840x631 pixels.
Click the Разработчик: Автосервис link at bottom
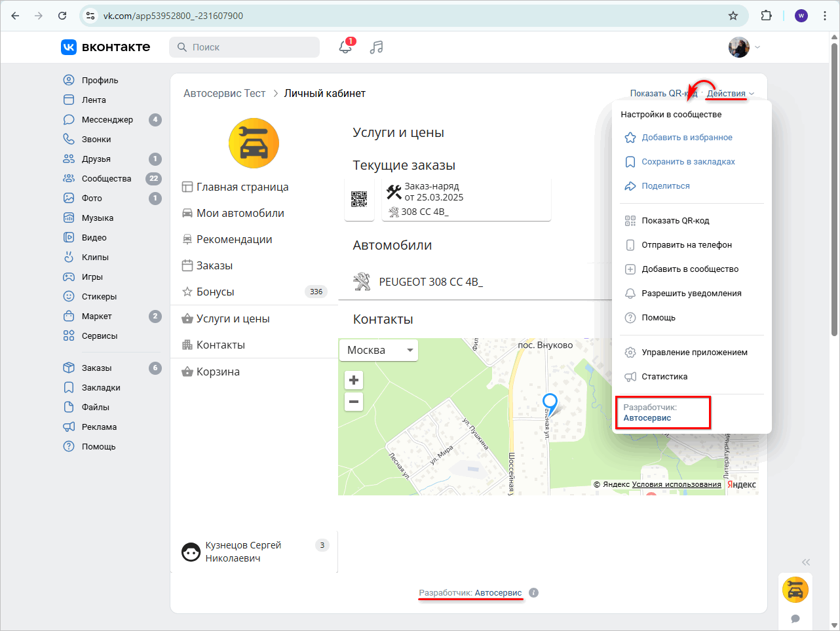click(471, 592)
